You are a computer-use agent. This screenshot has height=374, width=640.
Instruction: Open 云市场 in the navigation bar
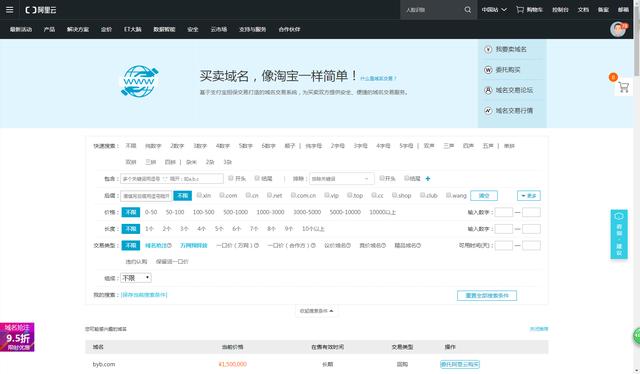(x=219, y=29)
